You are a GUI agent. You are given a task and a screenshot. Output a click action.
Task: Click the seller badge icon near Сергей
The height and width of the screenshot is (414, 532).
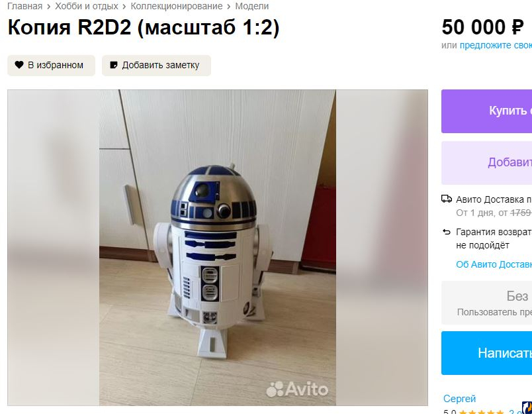(x=527, y=407)
